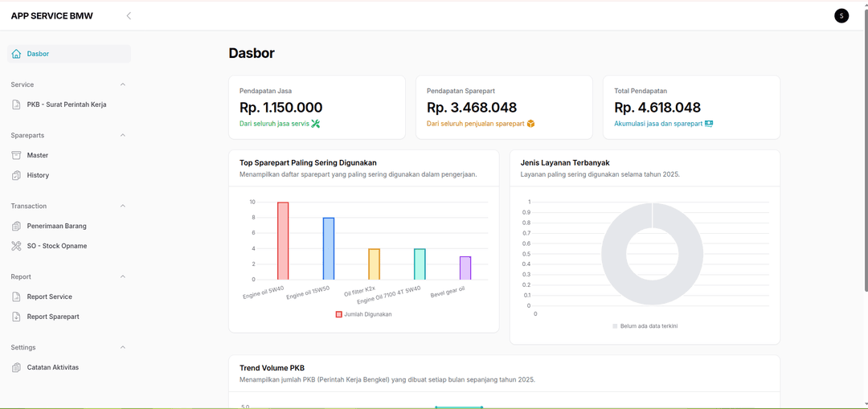Image resolution: width=868 pixels, height=409 pixels.
Task: Click the gray donut chart ring
Action: click(x=613, y=254)
